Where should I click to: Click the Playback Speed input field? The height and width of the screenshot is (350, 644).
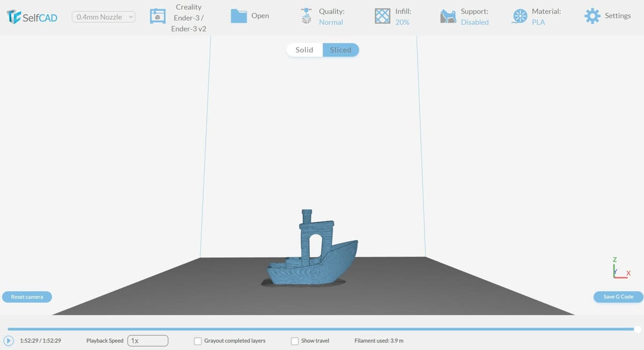[148, 341]
